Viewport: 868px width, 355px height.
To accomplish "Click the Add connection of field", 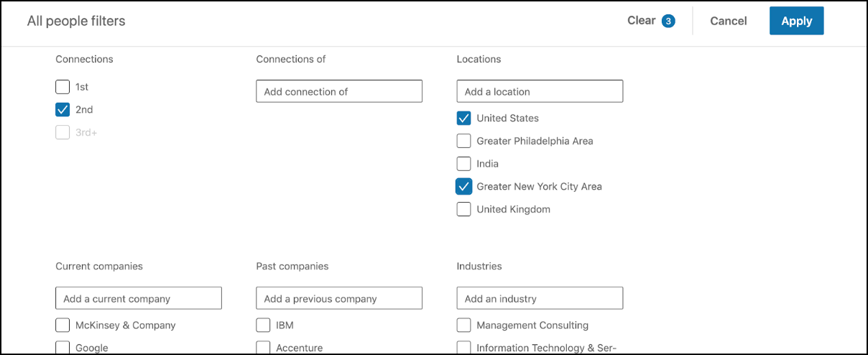I will (339, 91).
